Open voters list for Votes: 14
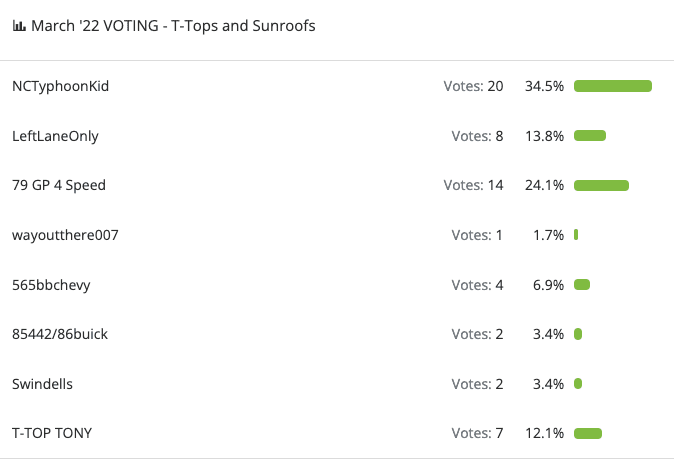Image resolution: width=674 pixels, height=476 pixels. (473, 185)
